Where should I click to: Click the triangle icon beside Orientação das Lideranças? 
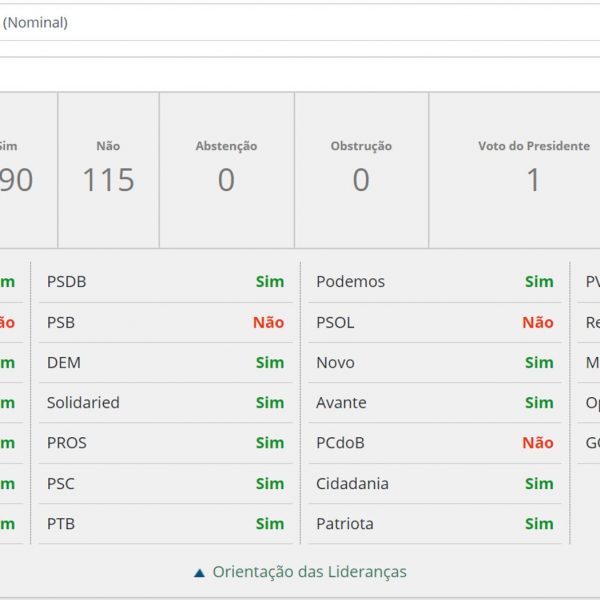point(200,573)
